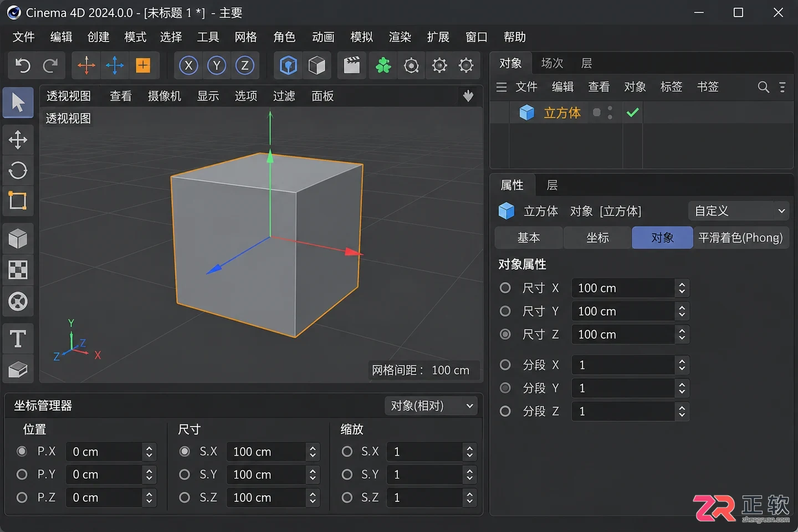
Task: Select the Move tool in sidebar
Action: coord(18,140)
